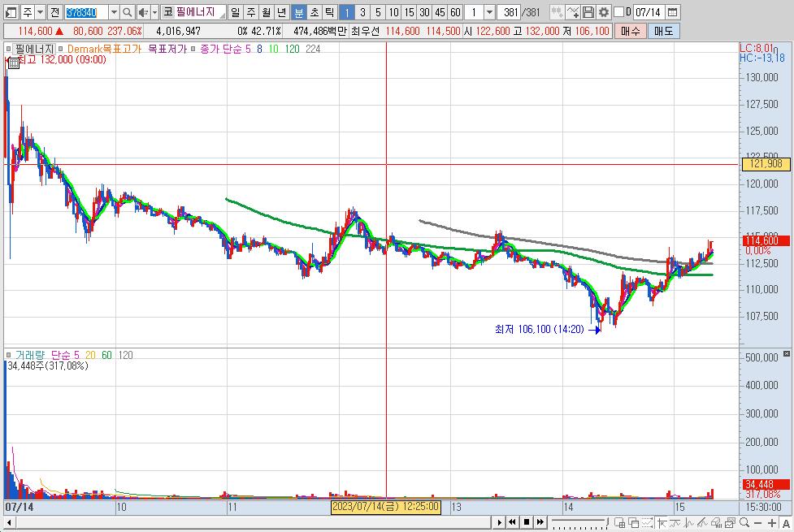This screenshot has width=794, height=532.
Task: Zoom out chart with minus icon
Action: point(758,523)
